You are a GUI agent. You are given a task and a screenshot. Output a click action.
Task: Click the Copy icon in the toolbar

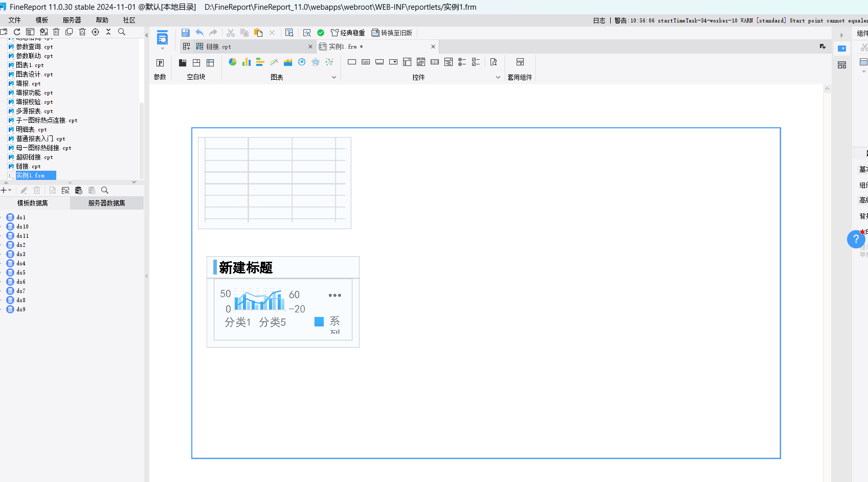pos(244,33)
